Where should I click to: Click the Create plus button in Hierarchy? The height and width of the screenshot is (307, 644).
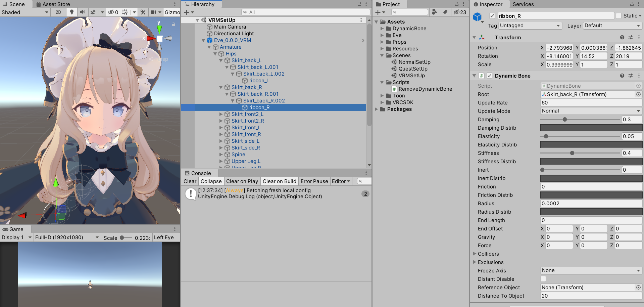(x=189, y=12)
